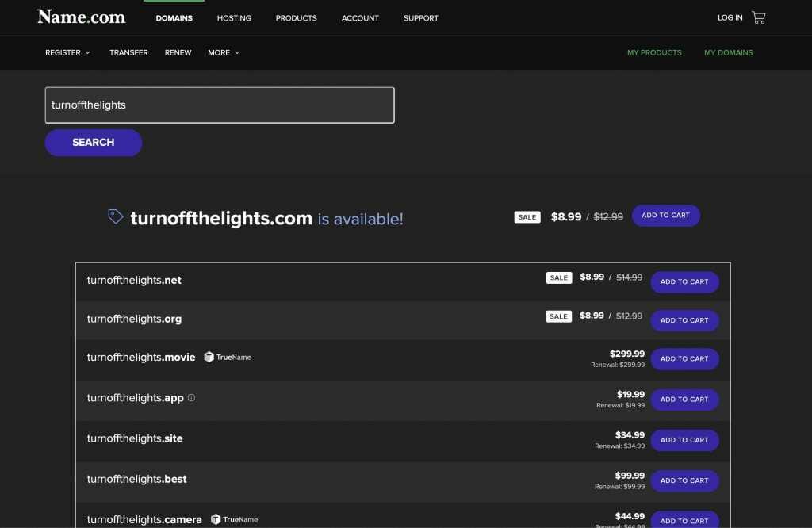Click the turnoffthelights.site domain name
The image size is (812, 528).
click(x=135, y=438)
